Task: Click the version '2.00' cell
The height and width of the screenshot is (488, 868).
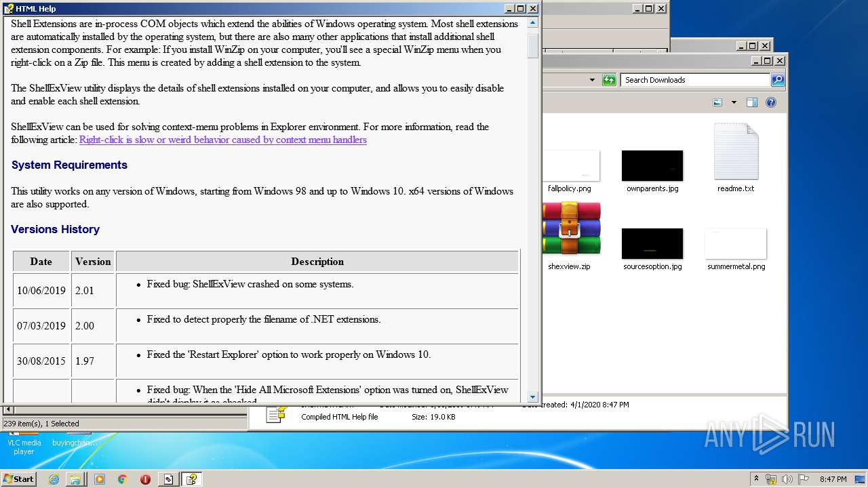Action: coord(93,326)
